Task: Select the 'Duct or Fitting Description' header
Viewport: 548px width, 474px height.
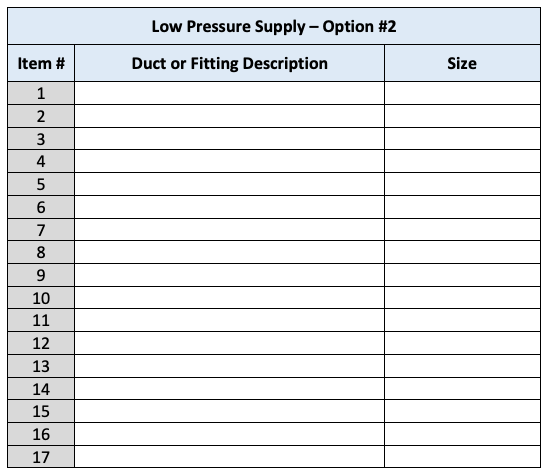Action: 229,63
